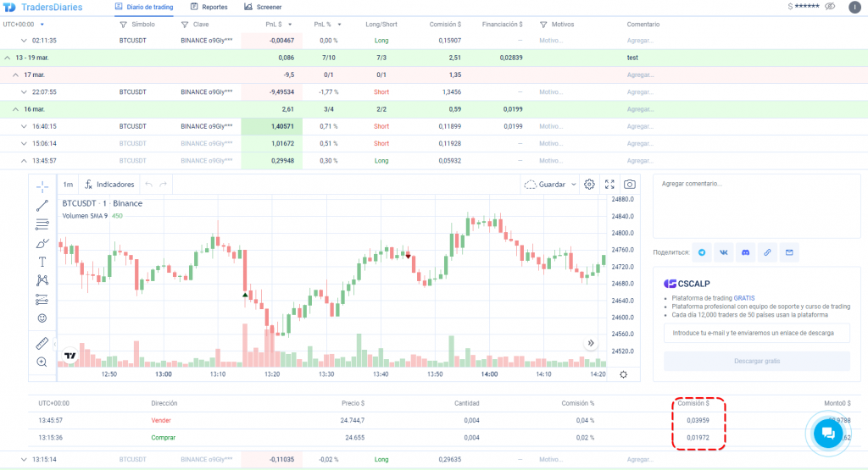Collapse the 13 - 19 mar. week group
868x470 pixels.
coord(8,58)
